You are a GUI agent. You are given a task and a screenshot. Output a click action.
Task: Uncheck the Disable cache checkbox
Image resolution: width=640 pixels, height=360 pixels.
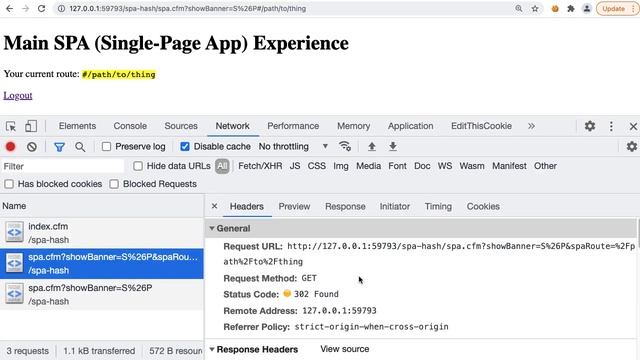coord(185,147)
